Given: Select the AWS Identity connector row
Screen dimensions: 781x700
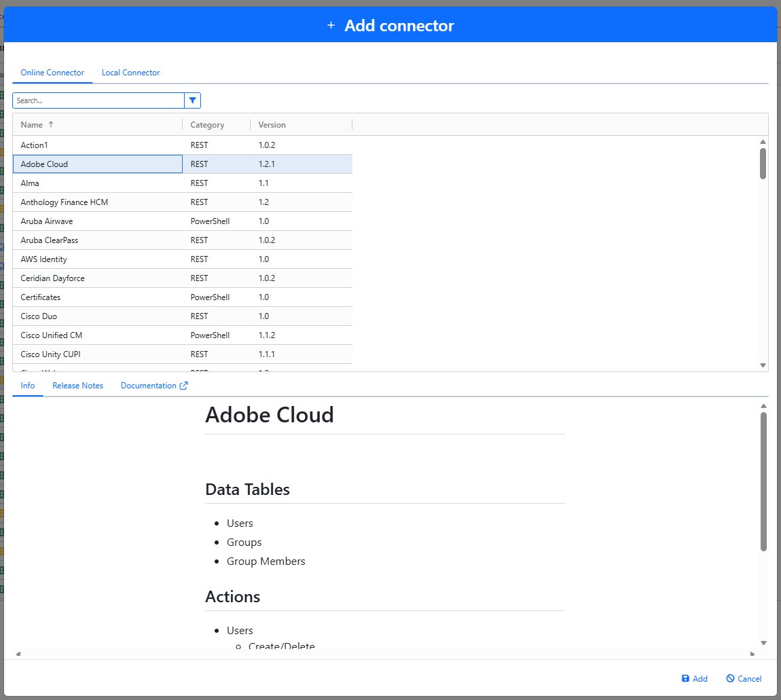Looking at the screenshot, I should (182, 259).
